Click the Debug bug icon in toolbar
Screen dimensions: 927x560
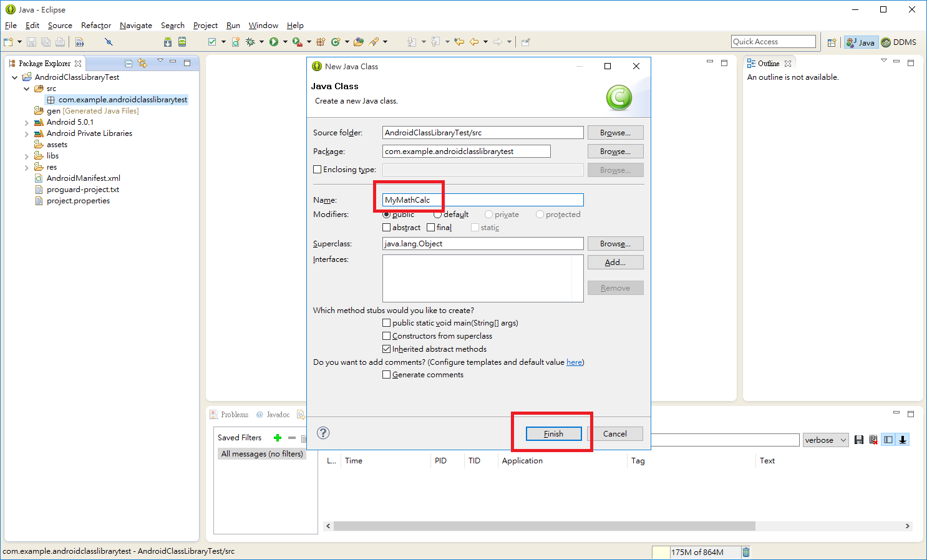coord(250,42)
